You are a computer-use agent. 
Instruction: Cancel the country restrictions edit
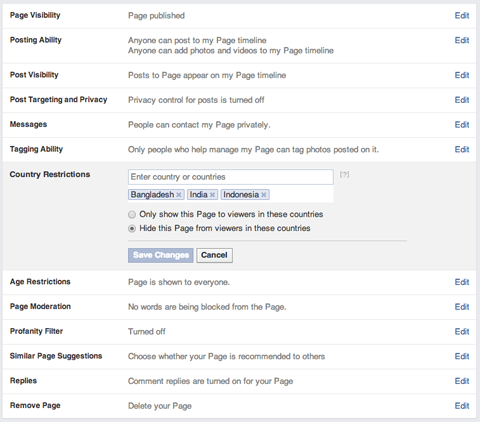pyautogui.click(x=214, y=255)
